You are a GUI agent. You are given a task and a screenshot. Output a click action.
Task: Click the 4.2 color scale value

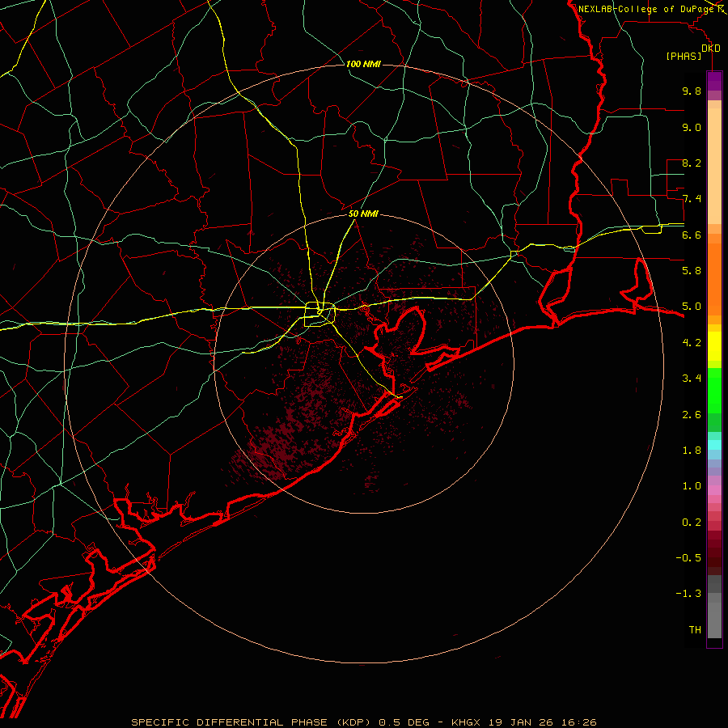692,343
